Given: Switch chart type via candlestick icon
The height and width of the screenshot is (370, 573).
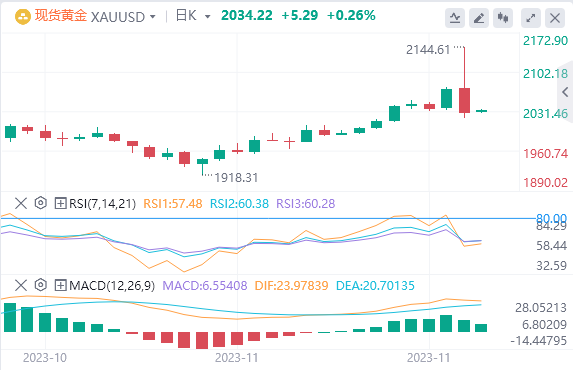Looking at the screenshot, I should 503,18.
